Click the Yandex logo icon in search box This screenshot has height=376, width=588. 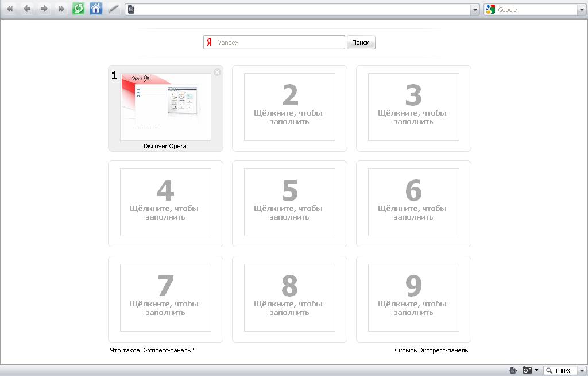209,43
